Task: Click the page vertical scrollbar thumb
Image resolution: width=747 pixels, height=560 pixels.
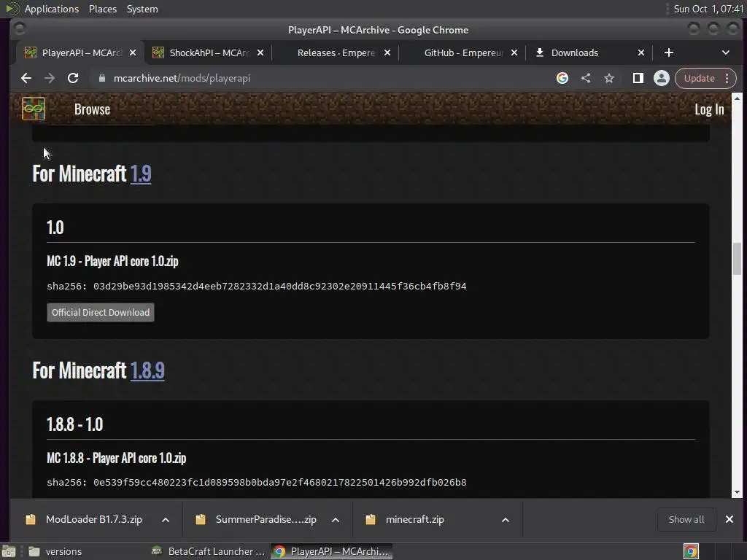Action: pyautogui.click(x=737, y=259)
